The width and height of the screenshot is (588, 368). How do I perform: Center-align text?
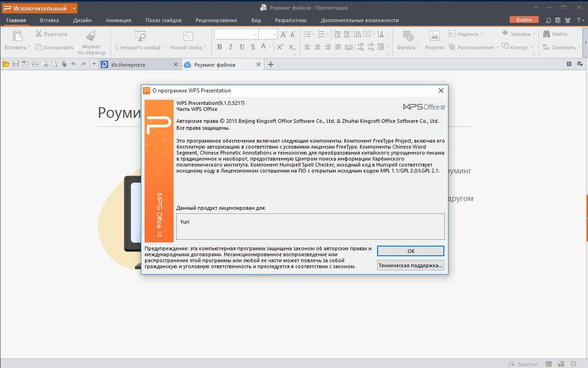click(x=318, y=47)
